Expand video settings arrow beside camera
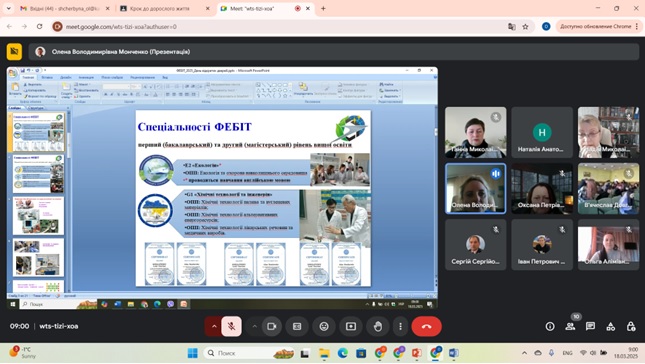This screenshot has height=364, width=645. pyautogui.click(x=255, y=327)
